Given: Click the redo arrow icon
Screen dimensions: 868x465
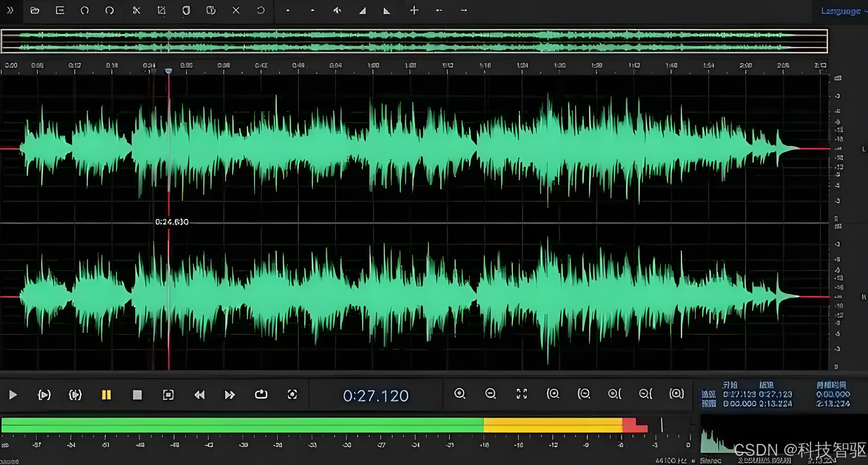Looking at the screenshot, I should 110,10.
